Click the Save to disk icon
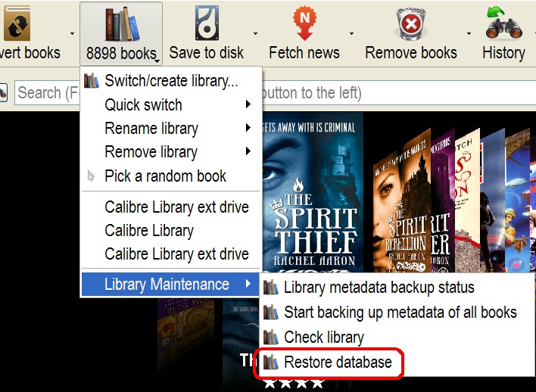536x392 pixels. point(207,23)
